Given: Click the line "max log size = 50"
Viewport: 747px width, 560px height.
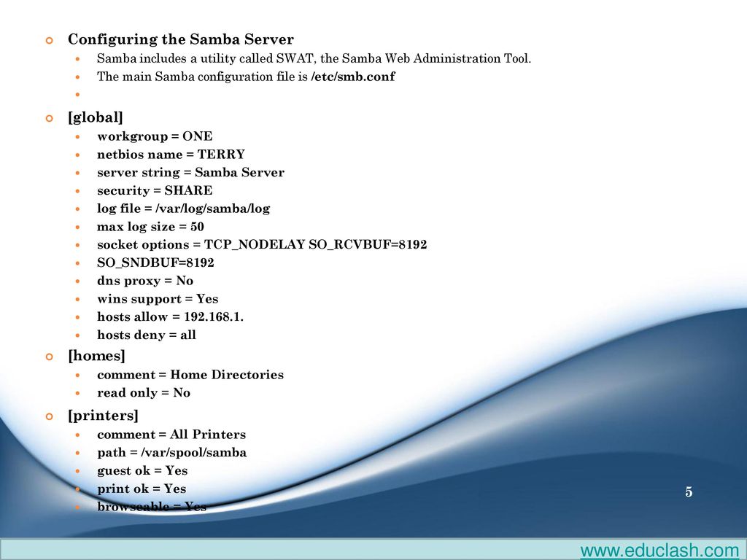Looking at the screenshot, I should [x=150, y=227].
